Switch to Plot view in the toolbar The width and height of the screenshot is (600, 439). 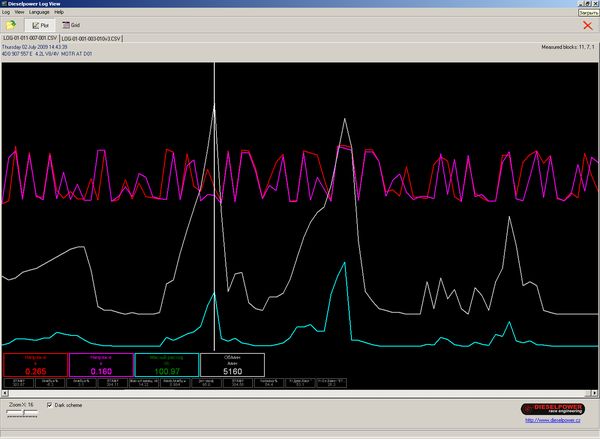pyautogui.click(x=40, y=24)
